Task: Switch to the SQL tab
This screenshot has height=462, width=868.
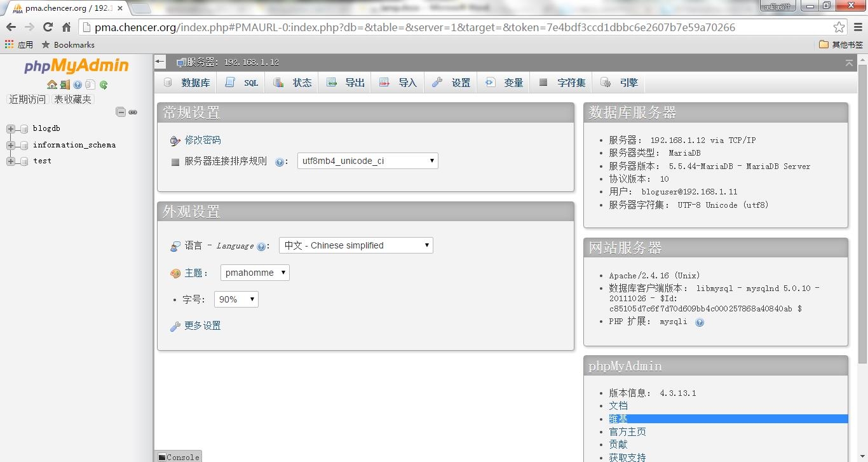Action: click(x=243, y=83)
